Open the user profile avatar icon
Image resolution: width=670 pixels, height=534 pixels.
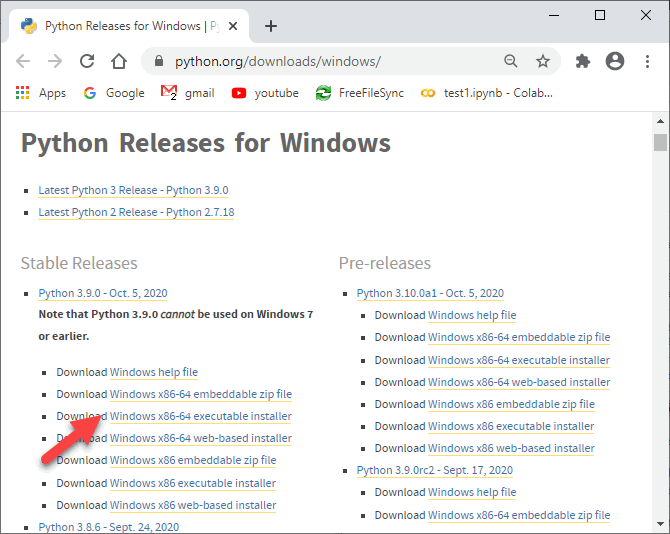pyautogui.click(x=615, y=61)
